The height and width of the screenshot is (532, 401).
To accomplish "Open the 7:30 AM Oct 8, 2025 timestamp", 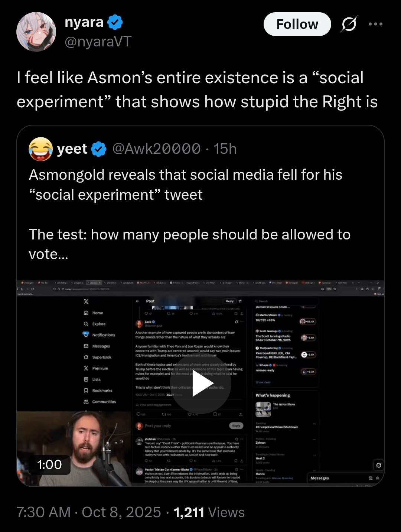I will [x=89, y=512].
